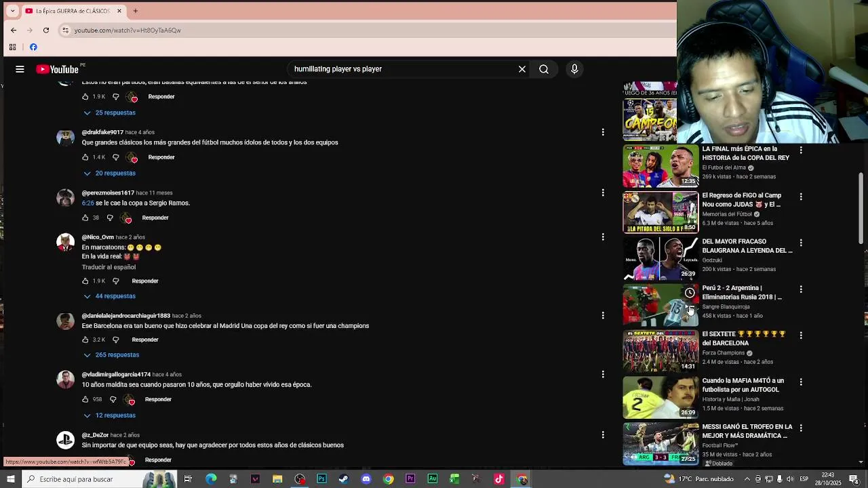Viewport: 868px width, 488px height.
Task: Open the tab search dropdown arrow
Action: point(12,11)
